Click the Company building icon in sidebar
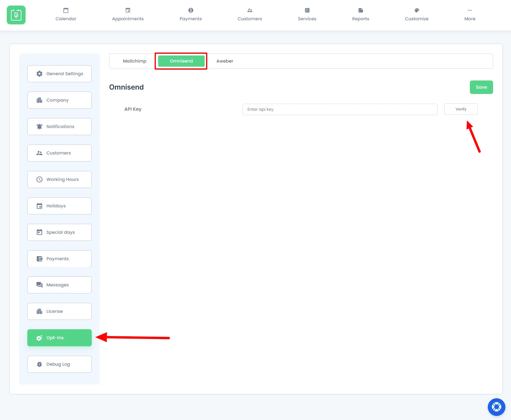Image resolution: width=511 pixels, height=420 pixels. (39, 100)
